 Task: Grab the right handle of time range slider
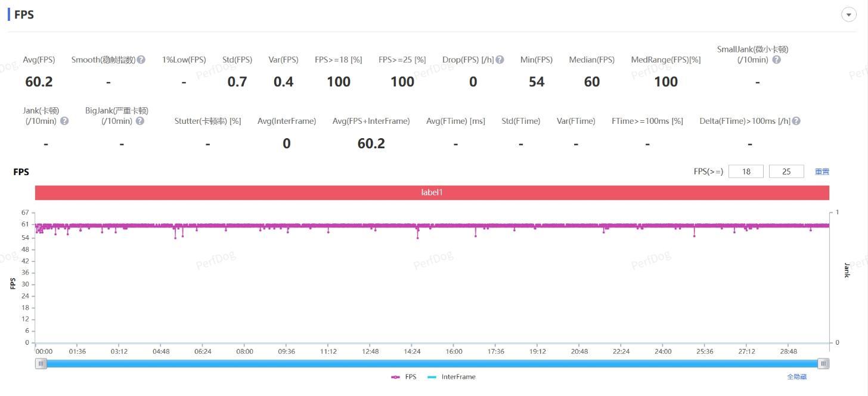[823, 363]
